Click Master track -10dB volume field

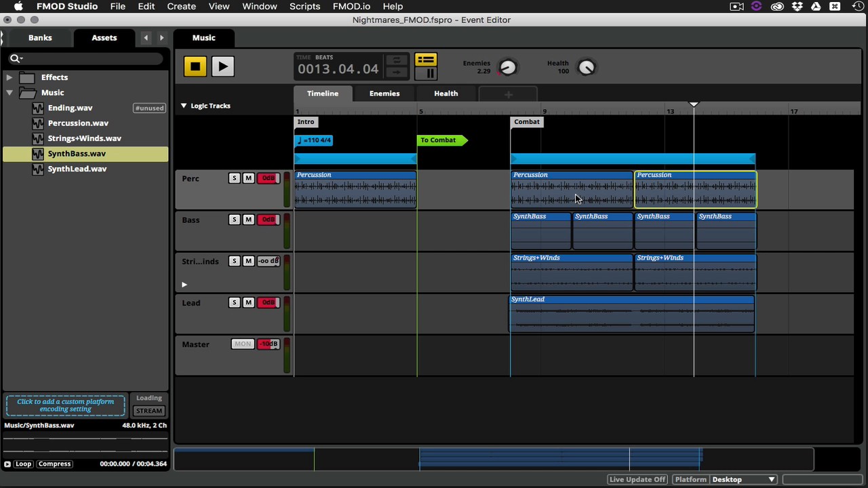click(x=269, y=344)
